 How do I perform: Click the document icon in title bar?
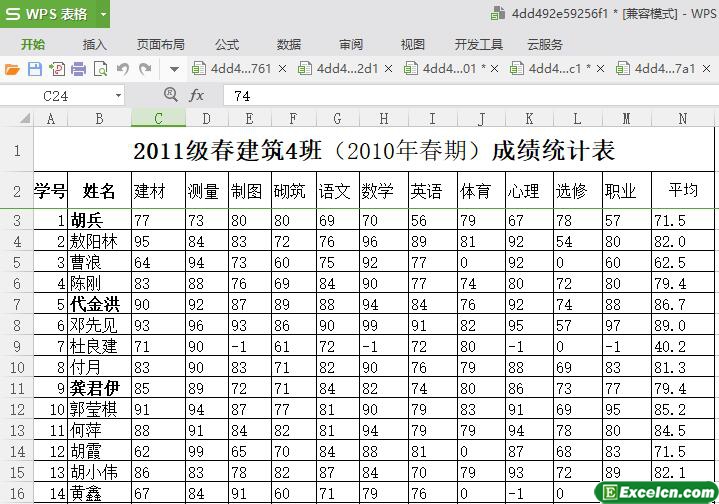coord(498,13)
